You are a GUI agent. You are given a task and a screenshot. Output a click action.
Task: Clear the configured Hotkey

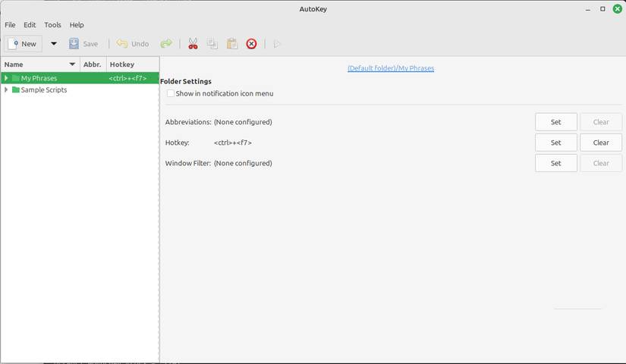point(600,143)
